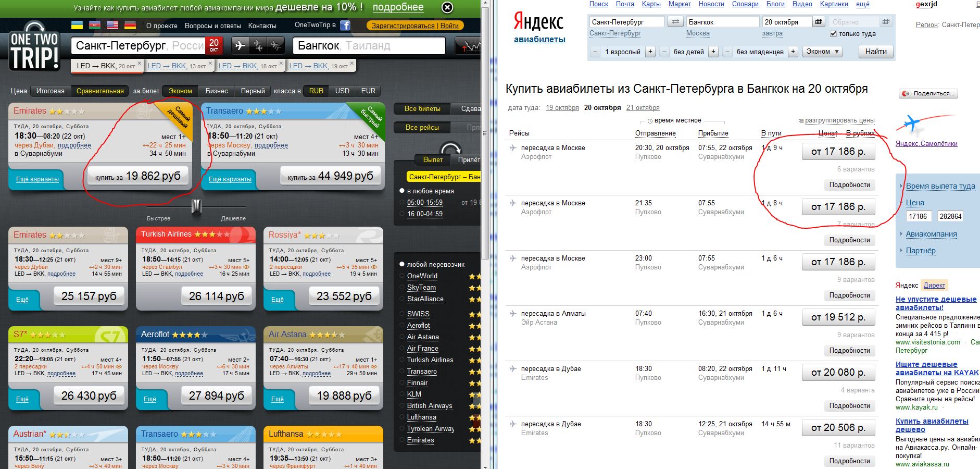980x469 pixels.
Task: Expand Ещё варианты under Emirates 19 862 руб
Action: tap(37, 179)
